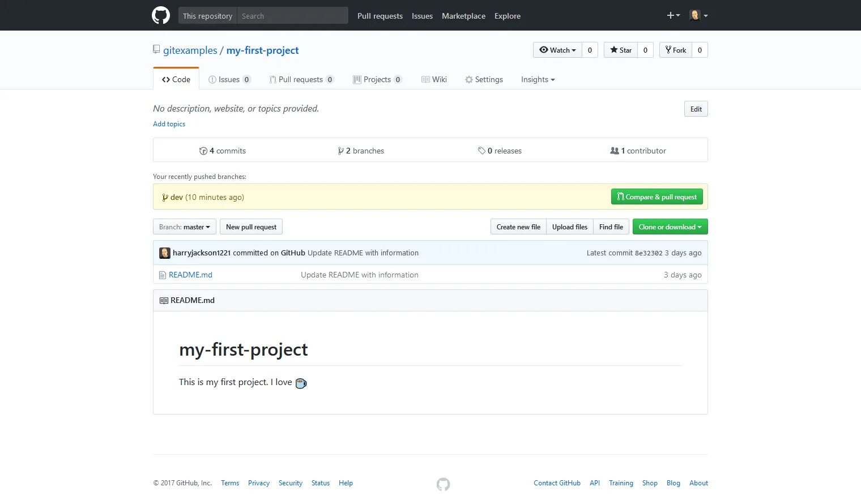Open the Terms footer link
This screenshot has width=861, height=504.
point(230,483)
